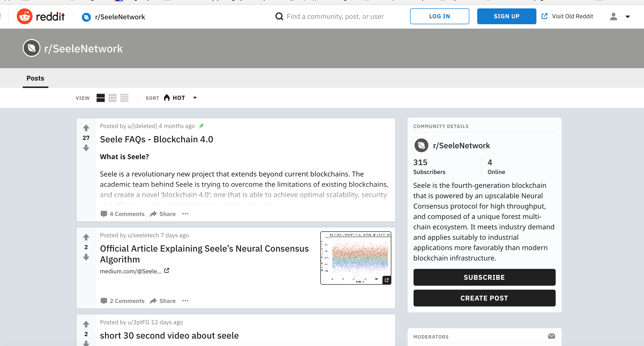Switch to compact view layout

pyautogui.click(x=124, y=98)
